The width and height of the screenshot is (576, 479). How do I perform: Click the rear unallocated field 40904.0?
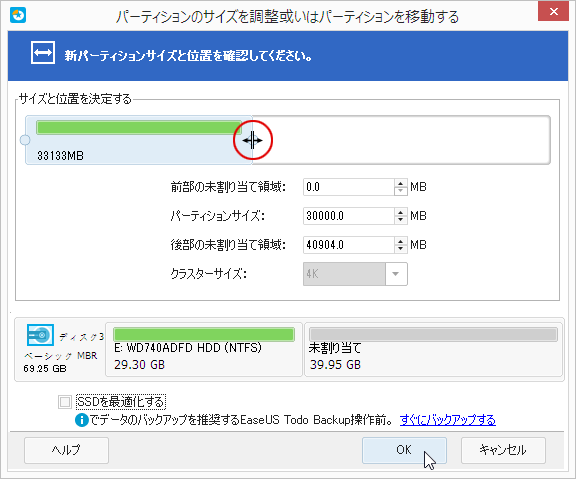pyautogui.click(x=349, y=245)
